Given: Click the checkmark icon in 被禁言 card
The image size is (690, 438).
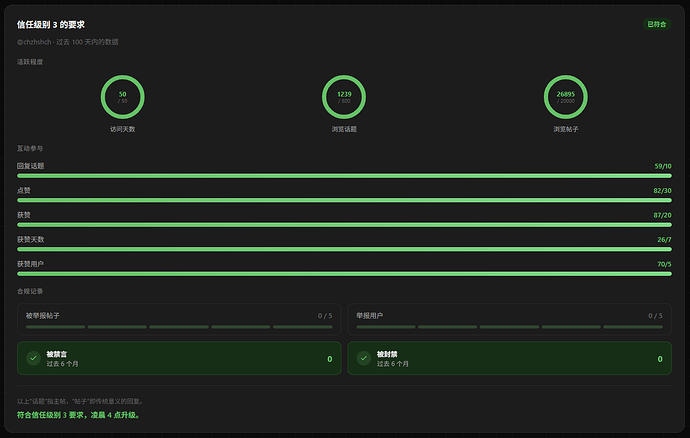Looking at the screenshot, I should point(33,358).
